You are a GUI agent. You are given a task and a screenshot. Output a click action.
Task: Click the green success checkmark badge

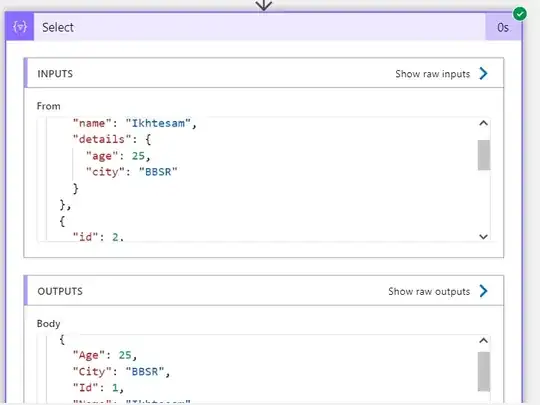[519, 14]
